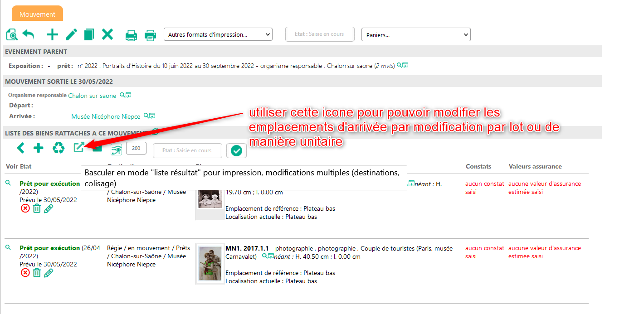Open the "Musée Nicéphore Niepce" arrival link
The width and height of the screenshot is (644, 314).
pyautogui.click(x=106, y=116)
